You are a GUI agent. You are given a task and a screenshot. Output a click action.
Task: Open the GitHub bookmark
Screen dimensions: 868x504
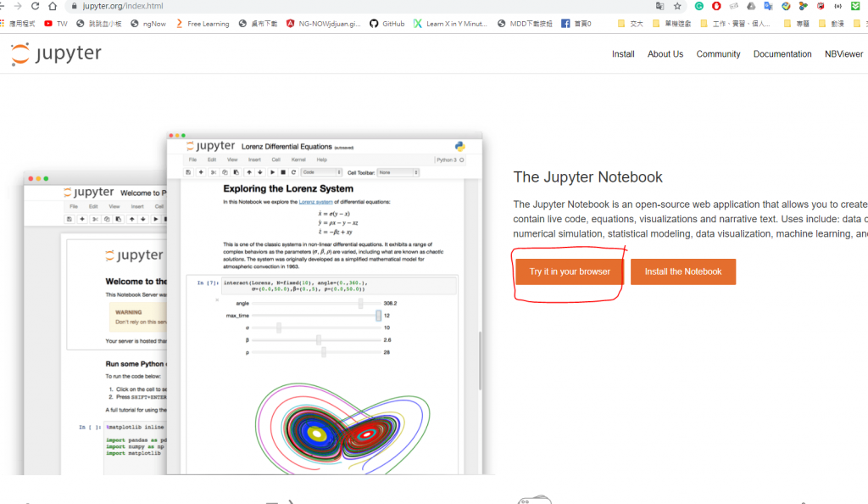[x=387, y=24]
